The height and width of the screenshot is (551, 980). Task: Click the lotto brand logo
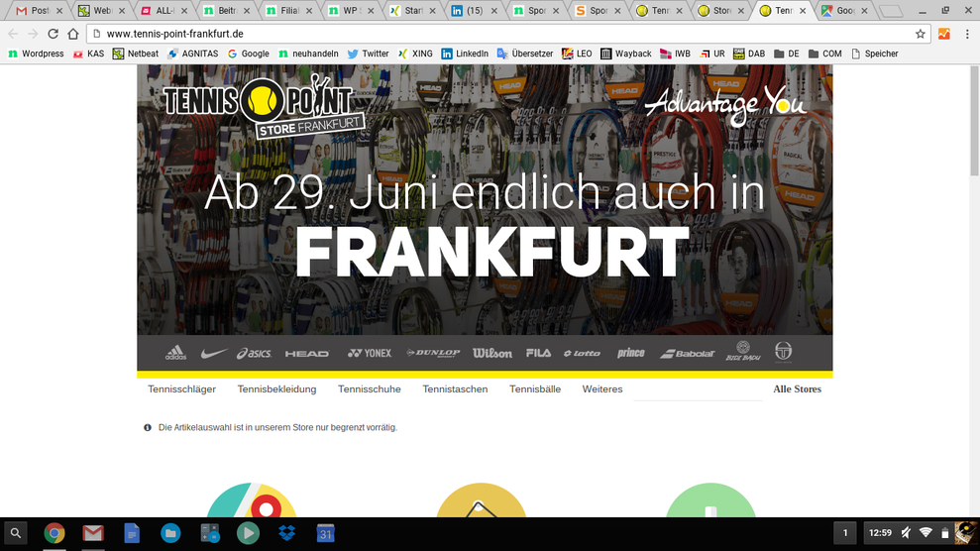582,354
